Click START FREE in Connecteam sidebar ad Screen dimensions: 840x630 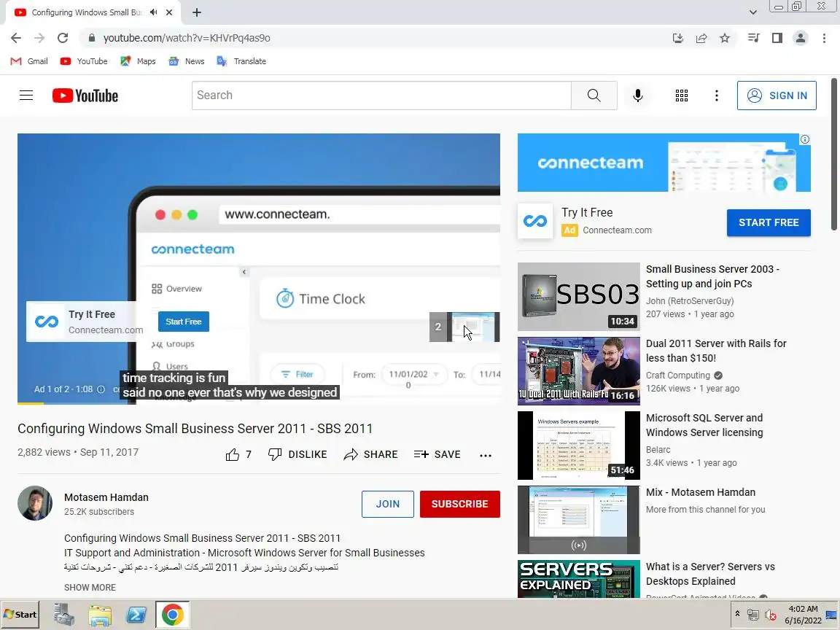pyautogui.click(x=769, y=223)
